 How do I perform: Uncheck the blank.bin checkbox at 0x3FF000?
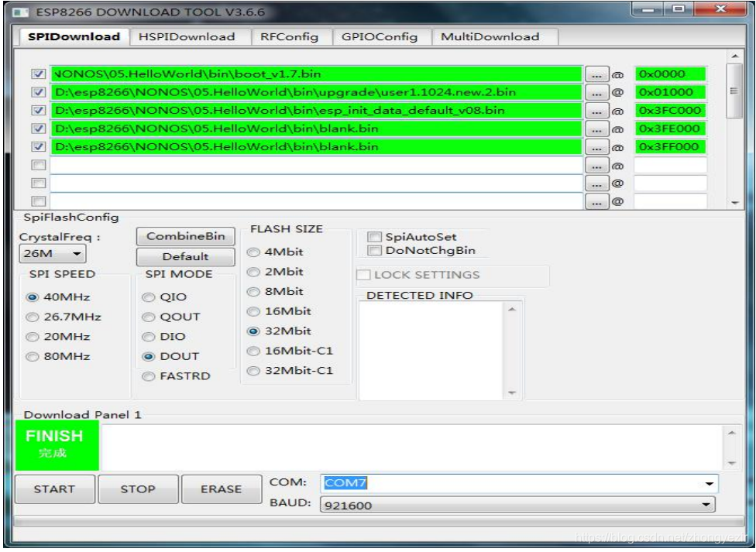tap(38, 147)
